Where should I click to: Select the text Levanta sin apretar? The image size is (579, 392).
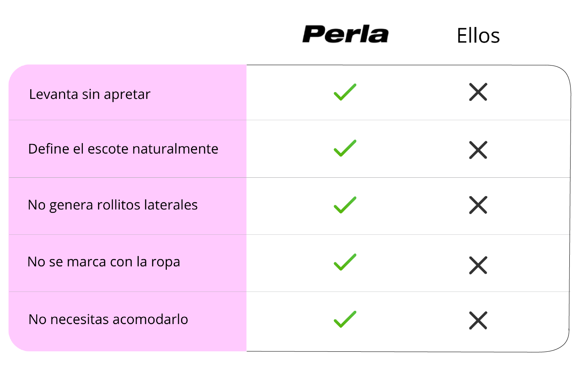click(x=90, y=94)
